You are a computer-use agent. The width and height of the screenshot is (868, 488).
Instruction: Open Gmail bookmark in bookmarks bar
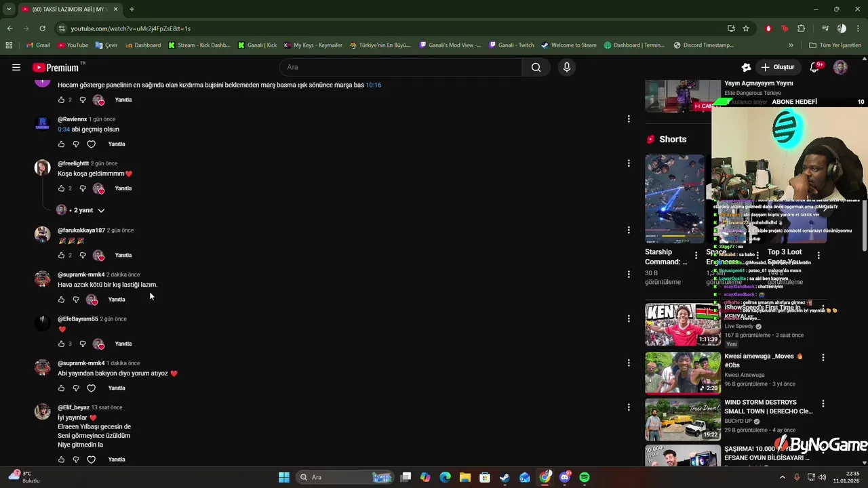38,45
